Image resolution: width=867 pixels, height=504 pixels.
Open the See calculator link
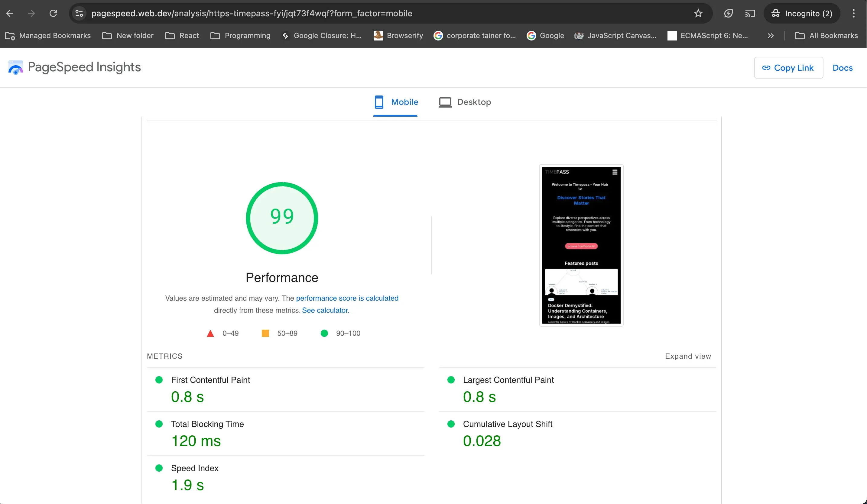click(325, 310)
